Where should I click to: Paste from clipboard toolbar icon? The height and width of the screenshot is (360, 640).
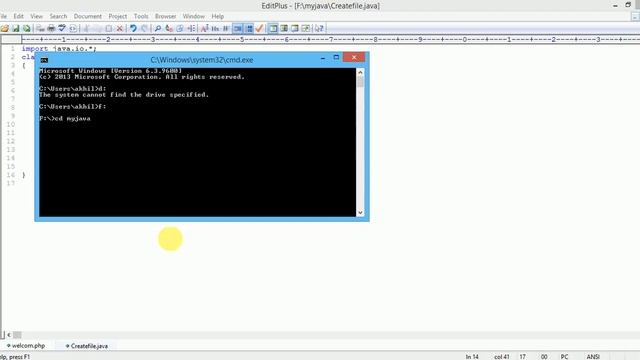coord(109,28)
